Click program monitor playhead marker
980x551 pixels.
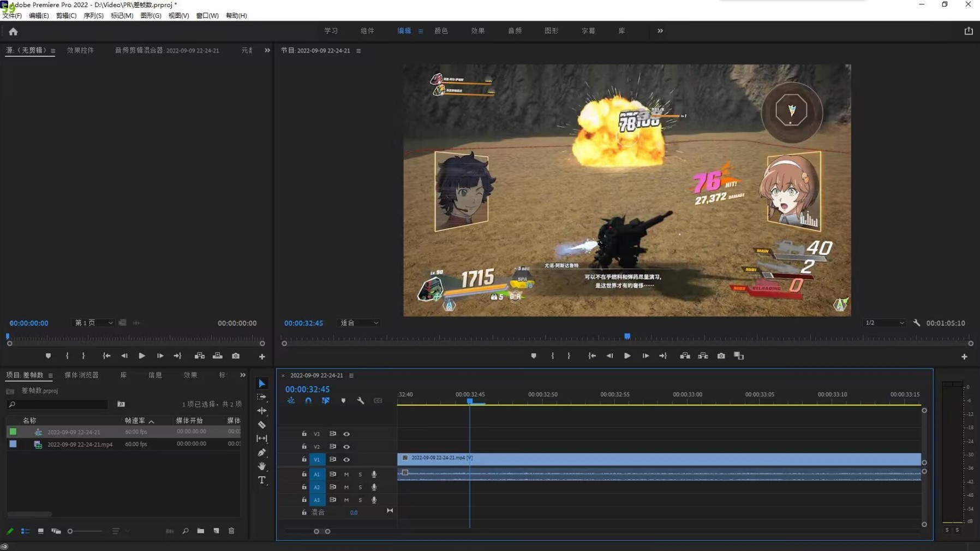(x=628, y=336)
